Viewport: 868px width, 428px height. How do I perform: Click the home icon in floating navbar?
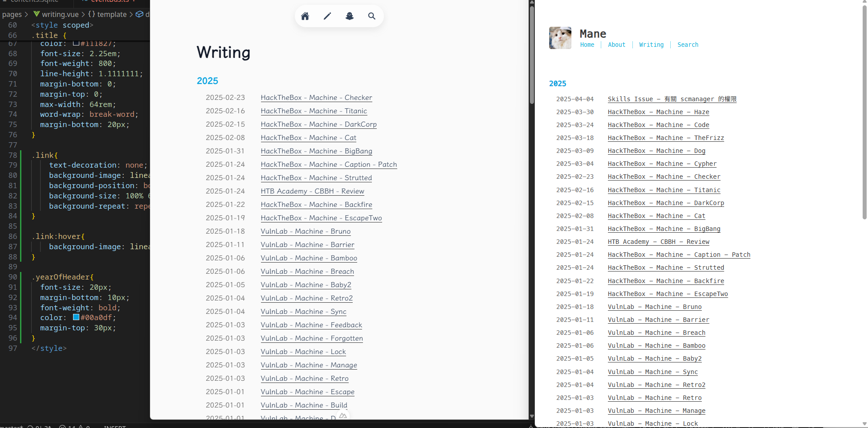[x=305, y=16]
